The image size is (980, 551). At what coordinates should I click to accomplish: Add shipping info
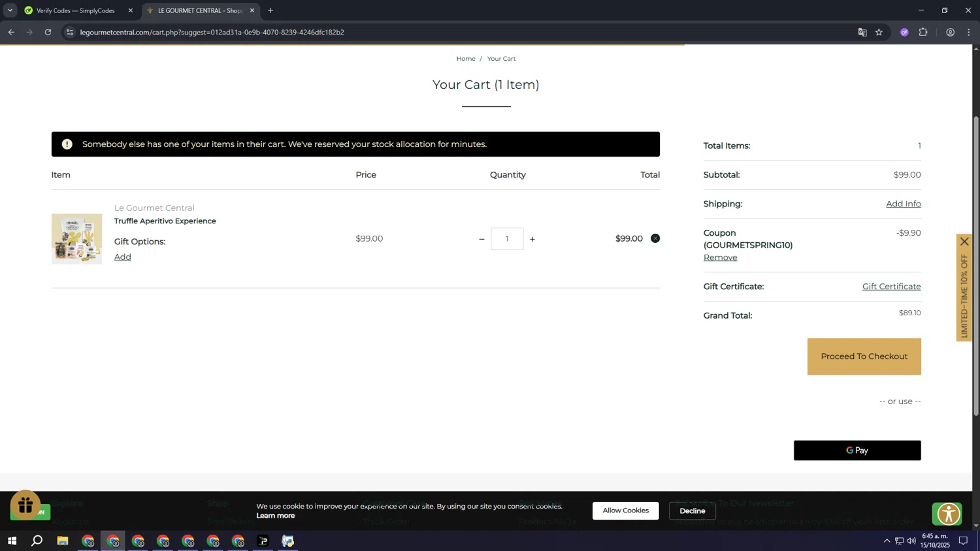tap(904, 204)
